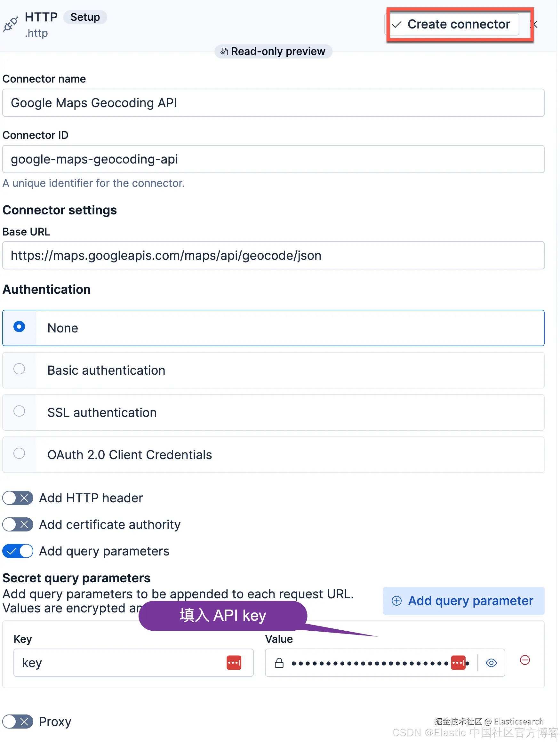560x742 pixels.
Task: Select the None authentication option
Action: coord(273,328)
